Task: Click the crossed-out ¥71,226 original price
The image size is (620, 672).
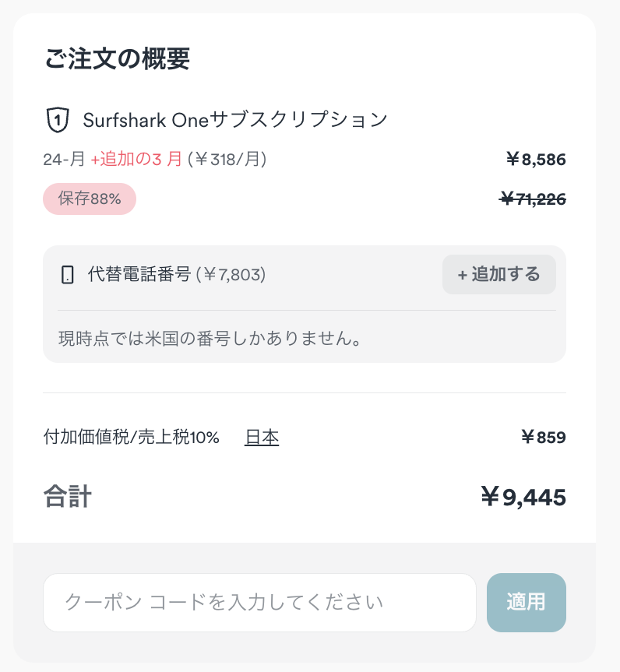Action: point(533,199)
